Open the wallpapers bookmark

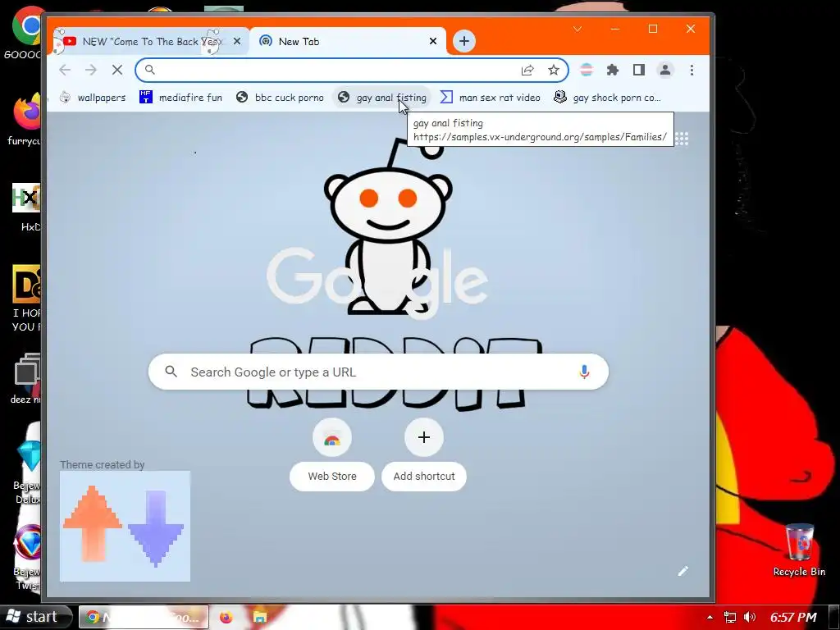click(x=93, y=98)
